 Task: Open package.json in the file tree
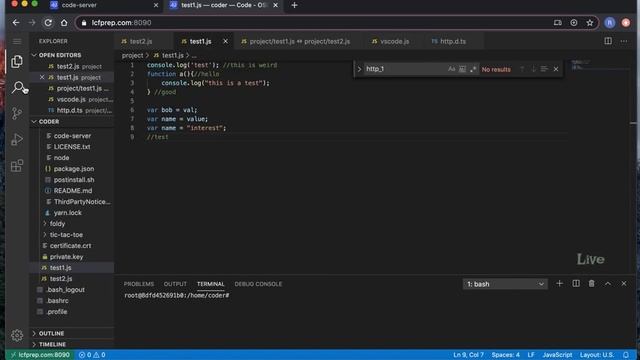coord(73,169)
